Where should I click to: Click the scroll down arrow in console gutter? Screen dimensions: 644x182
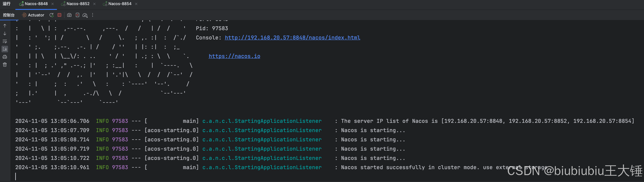pyautogui.click(x=5, y=33)
